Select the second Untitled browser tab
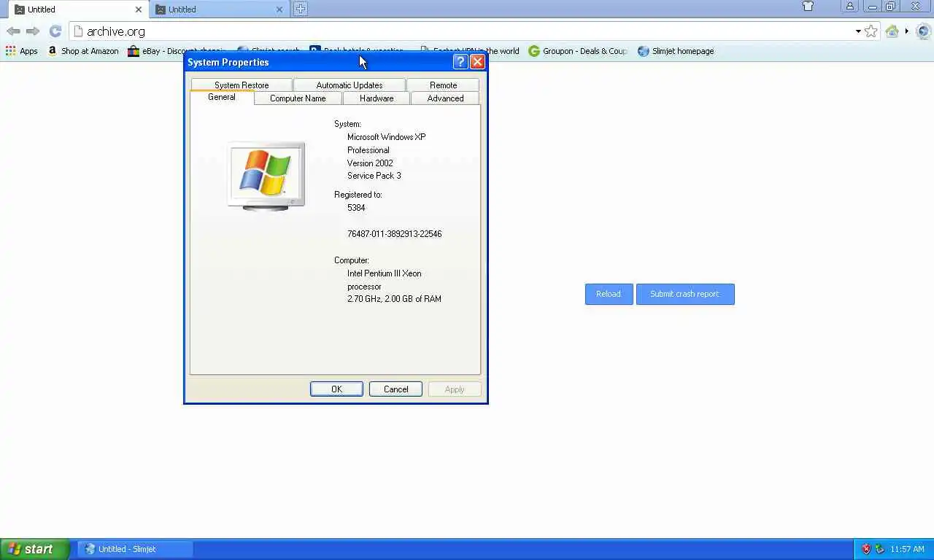 pyautogui.click(x=217, y=9)
